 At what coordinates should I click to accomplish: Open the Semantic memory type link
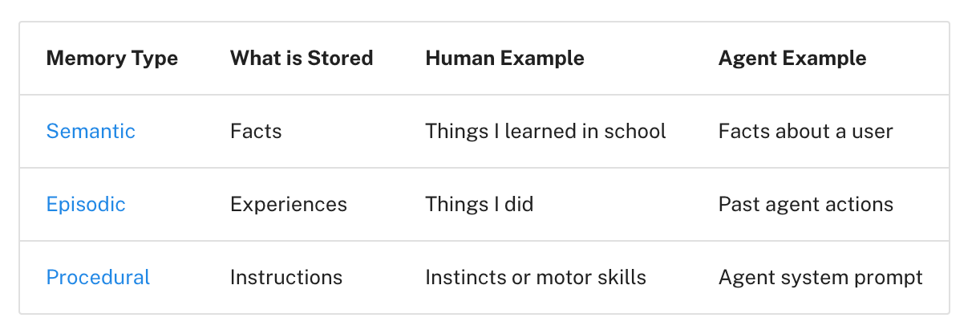point(91,131)
